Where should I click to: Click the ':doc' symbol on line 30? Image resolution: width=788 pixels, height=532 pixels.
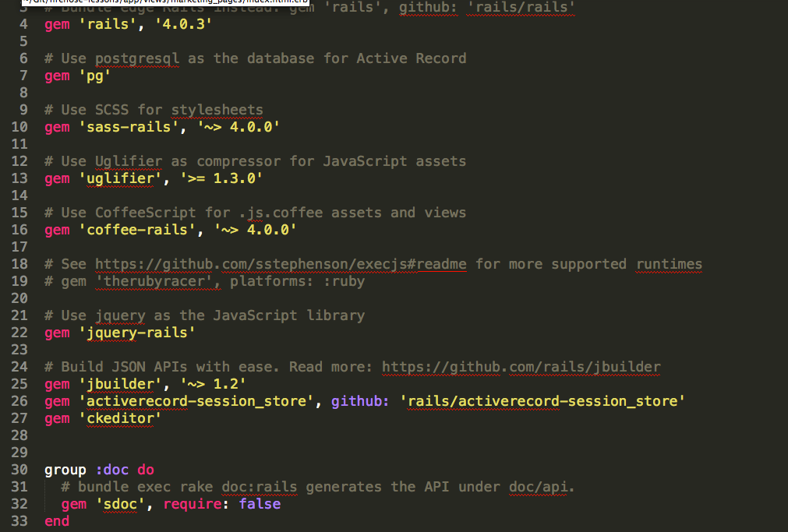pyautogui.click(x=112, y=470)
